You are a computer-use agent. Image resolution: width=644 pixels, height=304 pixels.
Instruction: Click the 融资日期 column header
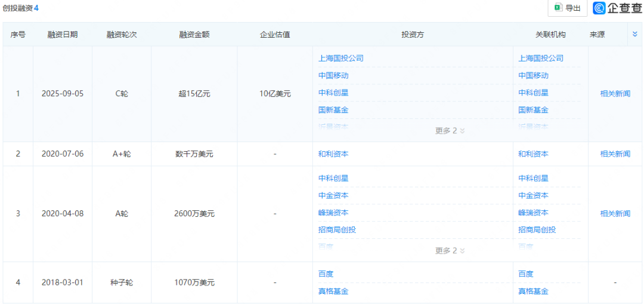point(63,35)
